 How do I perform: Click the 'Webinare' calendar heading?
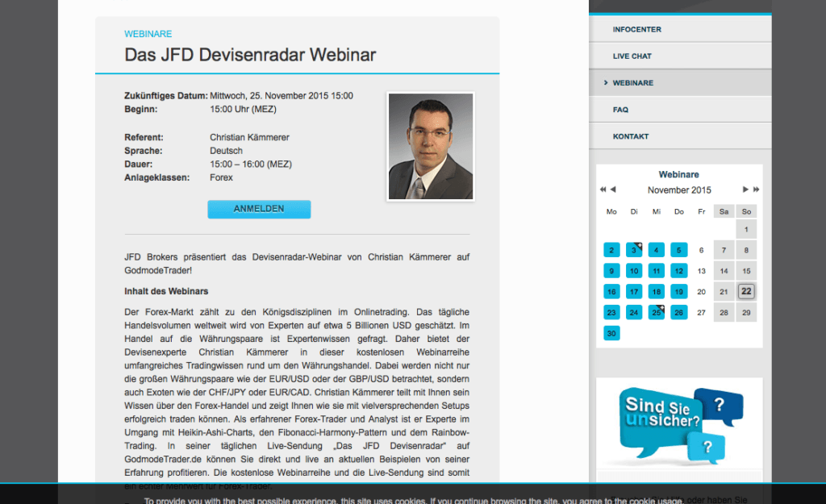(679, 175)
